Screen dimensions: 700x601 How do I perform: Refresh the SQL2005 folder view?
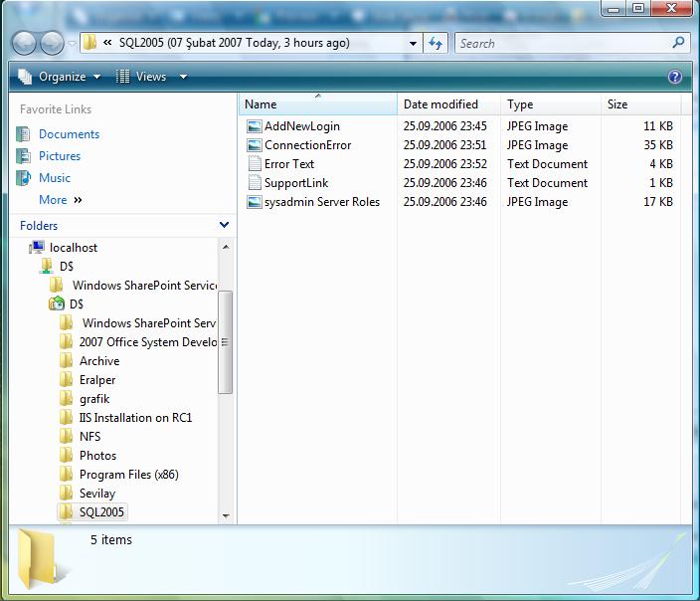(x=436, y=44)
